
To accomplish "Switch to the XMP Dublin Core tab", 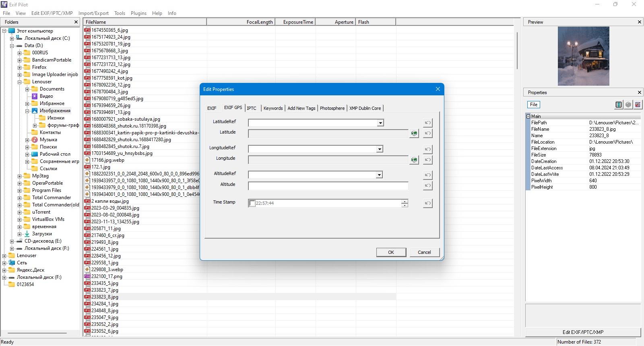I will 365,108.
